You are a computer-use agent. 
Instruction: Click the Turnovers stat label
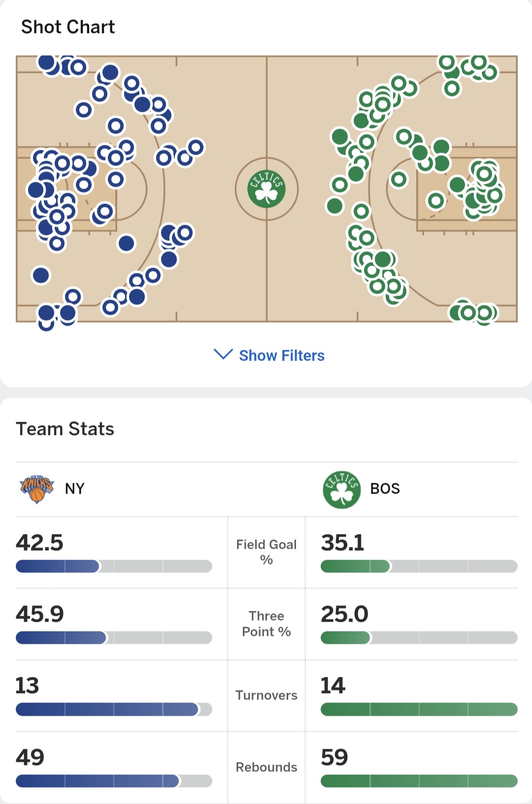point(266,695)
